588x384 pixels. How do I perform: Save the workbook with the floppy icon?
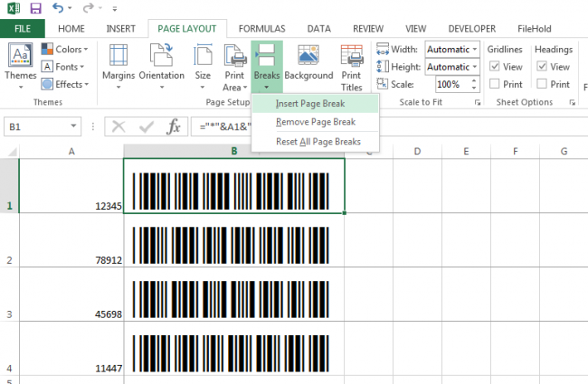click(x=35, y=8)
